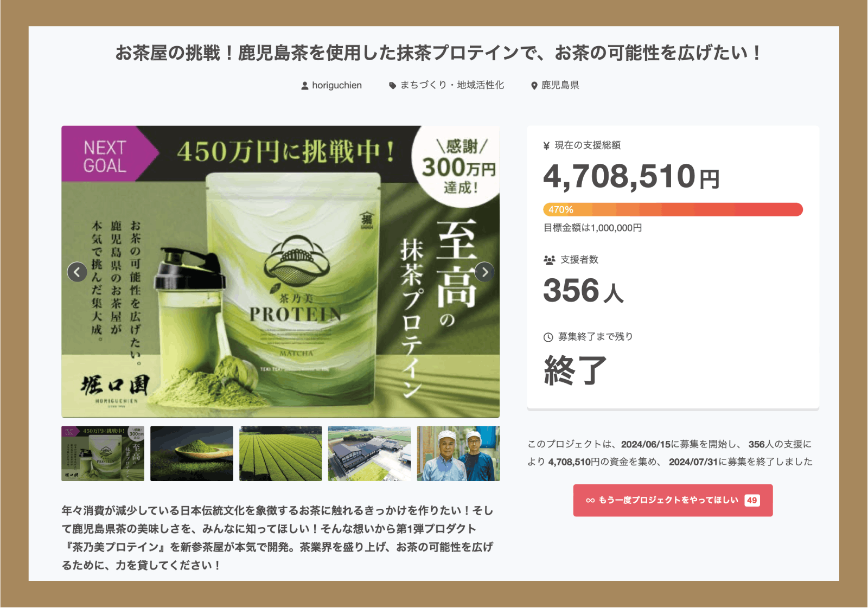Select the two men portrait thumbnail
The image size is (868, 608).
458,453
